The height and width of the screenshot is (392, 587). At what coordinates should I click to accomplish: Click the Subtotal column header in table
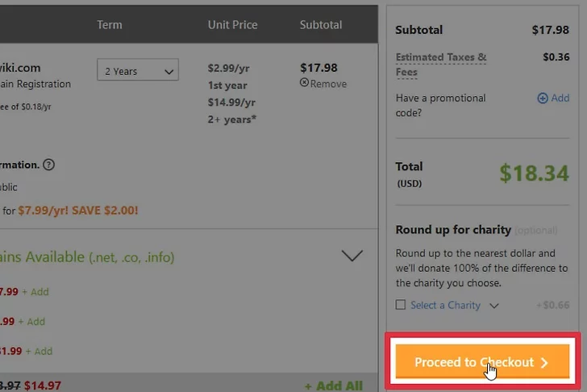click(320, 25)
